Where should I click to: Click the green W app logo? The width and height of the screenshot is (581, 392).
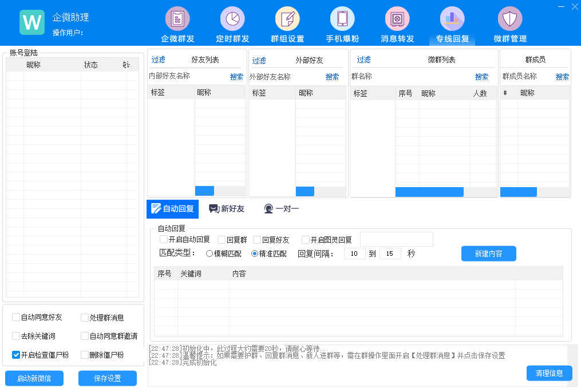pos(32,22)
